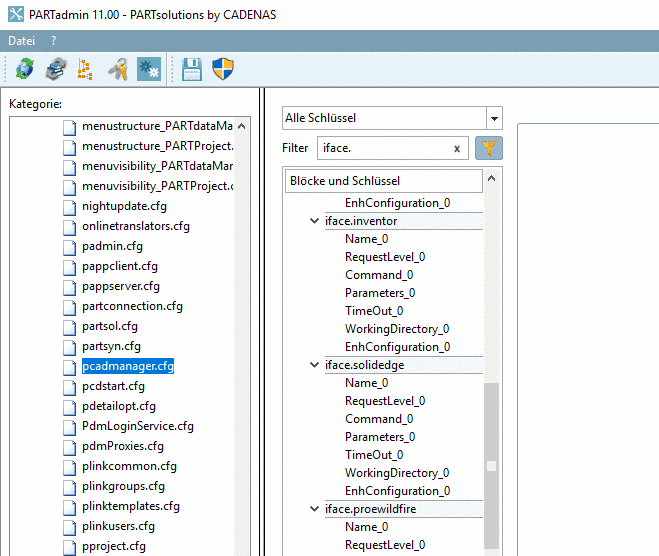Select Parameters_0 under iface.inventor

[x=380, y=293]
